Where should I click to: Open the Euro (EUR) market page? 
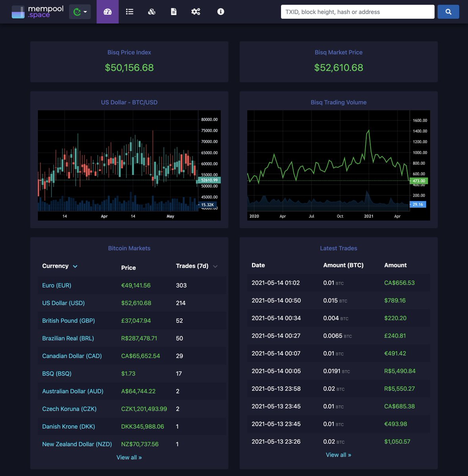(57, 285)
